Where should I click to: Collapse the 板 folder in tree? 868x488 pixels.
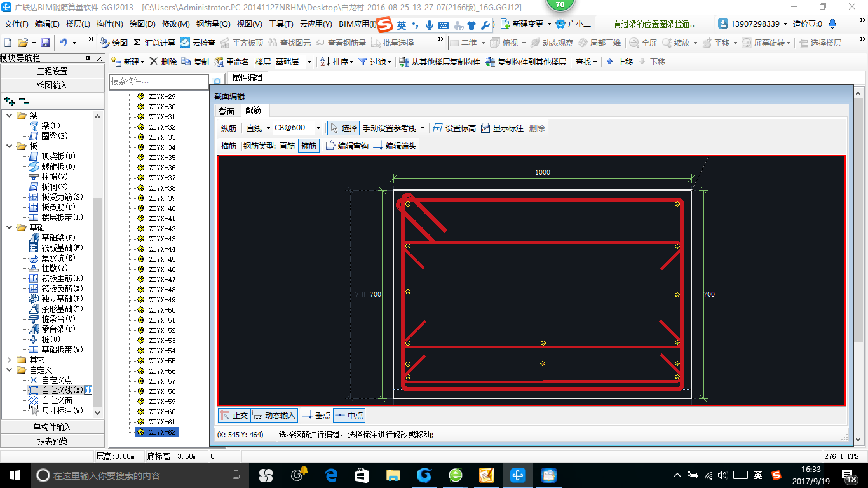10,146
